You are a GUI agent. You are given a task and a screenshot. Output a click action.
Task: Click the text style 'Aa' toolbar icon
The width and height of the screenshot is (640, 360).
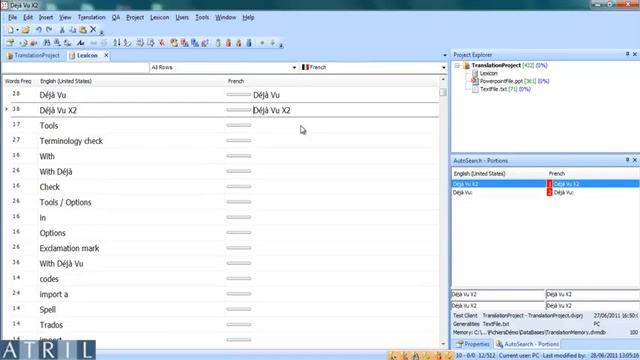point(80,43)
